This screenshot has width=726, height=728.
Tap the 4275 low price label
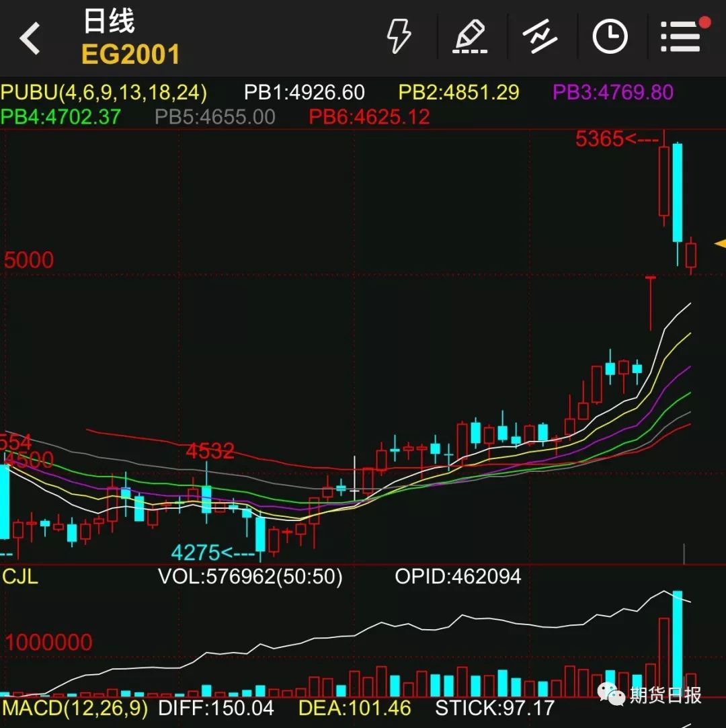tap(212, 553)
